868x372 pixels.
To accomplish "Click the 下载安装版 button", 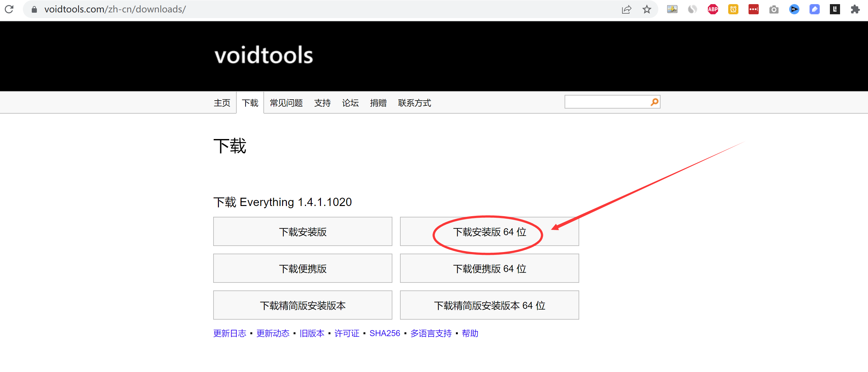I will coord(302,232).
